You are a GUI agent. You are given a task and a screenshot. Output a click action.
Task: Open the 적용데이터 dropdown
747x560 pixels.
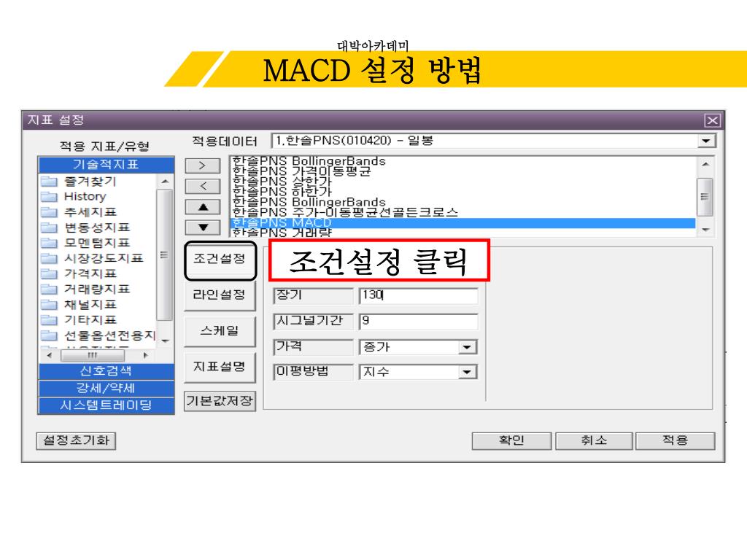[706, 141]
